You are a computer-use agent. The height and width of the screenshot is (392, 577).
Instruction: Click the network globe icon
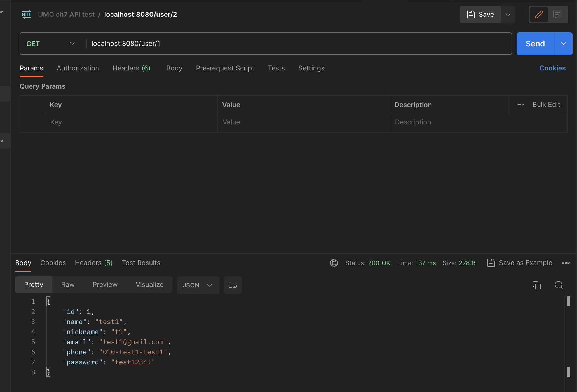pos(334,263)
